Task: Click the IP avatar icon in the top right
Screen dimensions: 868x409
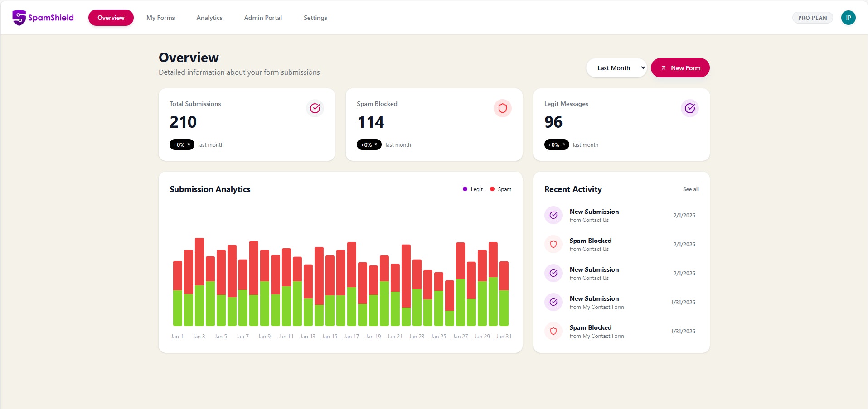Action: point(849,17)
